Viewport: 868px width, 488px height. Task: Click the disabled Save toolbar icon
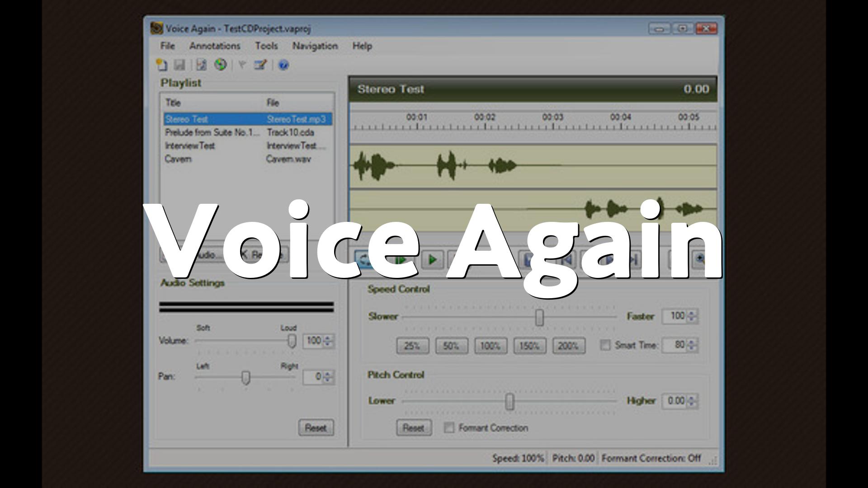click(x=179, y=65)
